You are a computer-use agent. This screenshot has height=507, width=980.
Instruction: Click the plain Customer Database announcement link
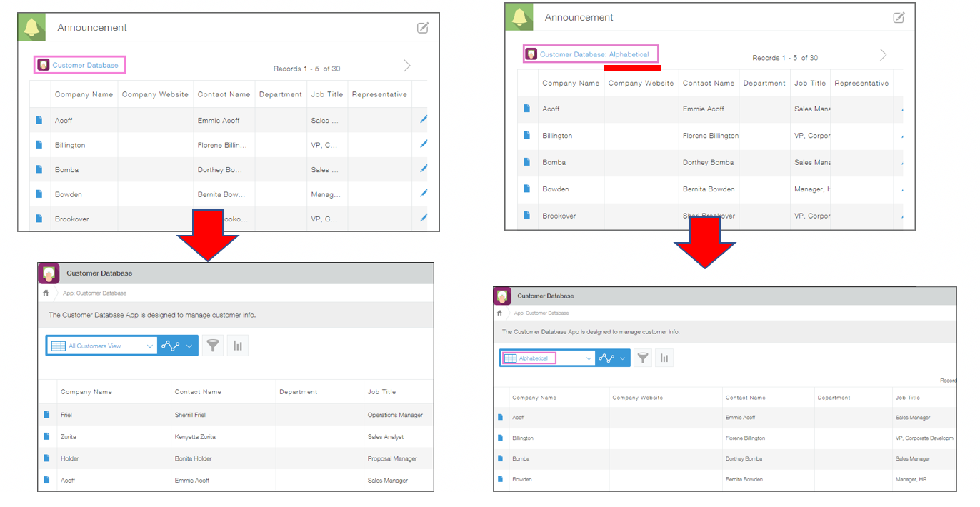[85, 65]
